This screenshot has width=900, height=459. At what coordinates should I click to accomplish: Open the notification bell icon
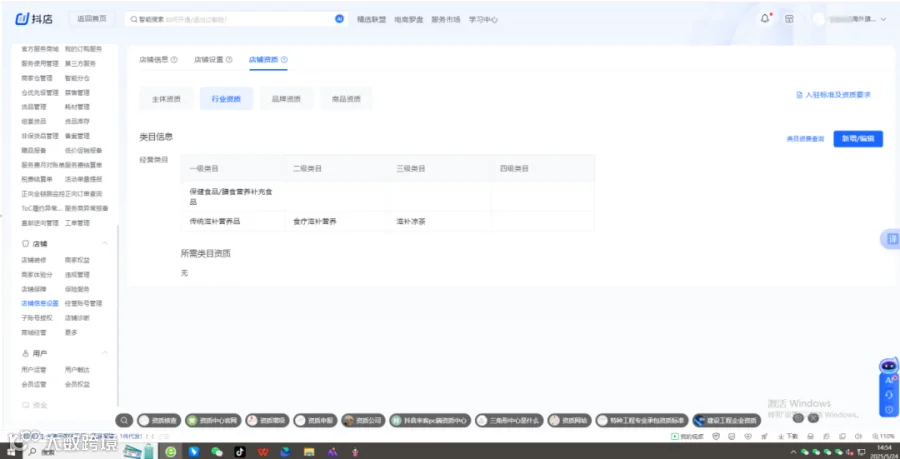765,18
